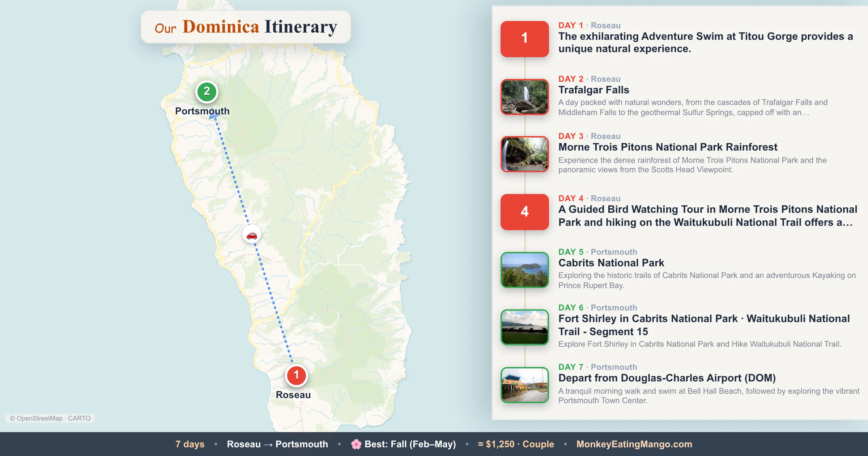Click the green Portsmouth map marker numbered 2
The width and height of the screenshot is (868, 456).
coord(207,92)
